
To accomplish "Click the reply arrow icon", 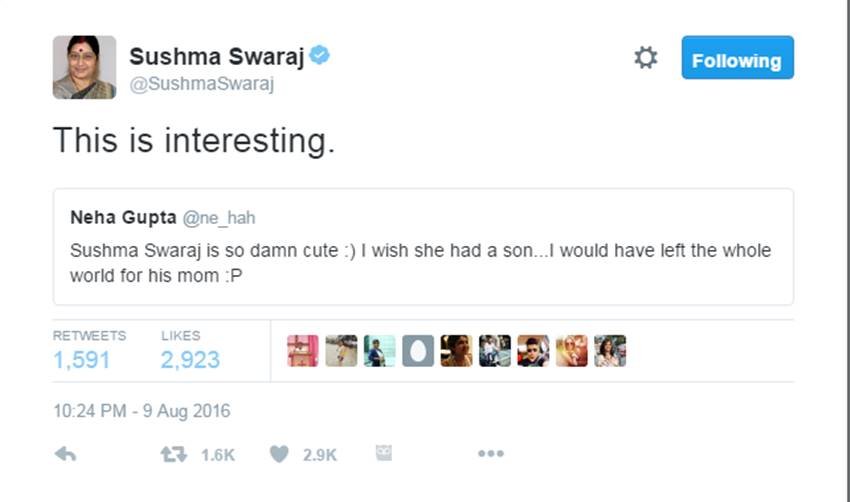I will pyautogui.click(x=65, y=454).
